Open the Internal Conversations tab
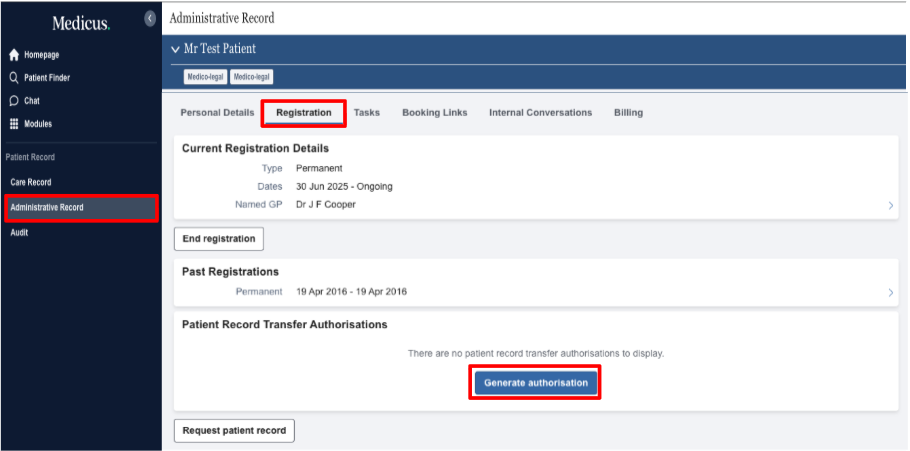910x451 pixels. [x=540, y=113]
